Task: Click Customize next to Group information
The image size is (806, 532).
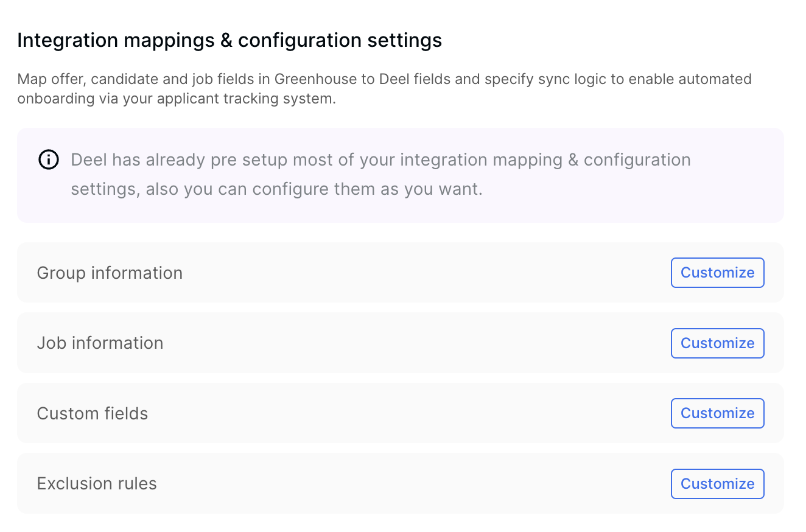Action: point(717,273)
